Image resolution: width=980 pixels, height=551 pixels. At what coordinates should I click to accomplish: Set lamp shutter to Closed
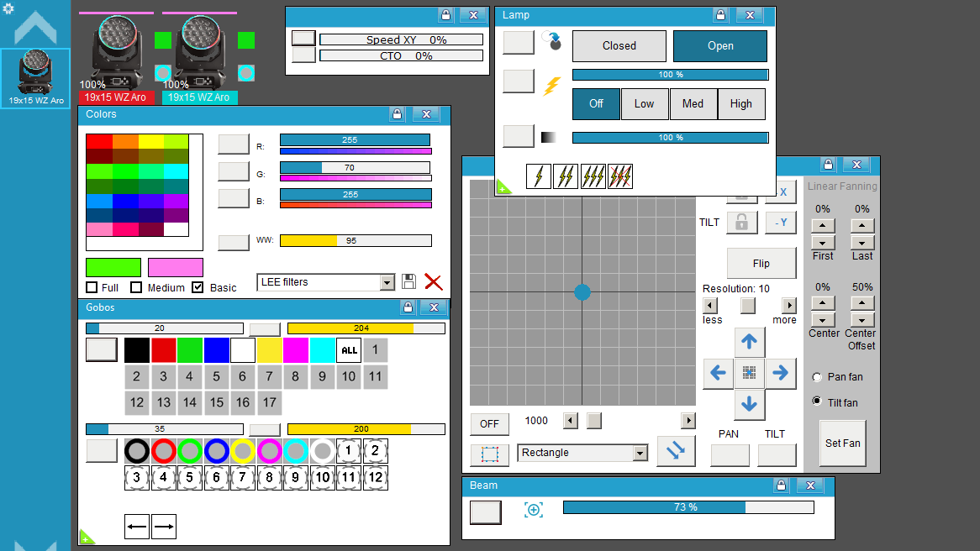[x=619, y=45]
